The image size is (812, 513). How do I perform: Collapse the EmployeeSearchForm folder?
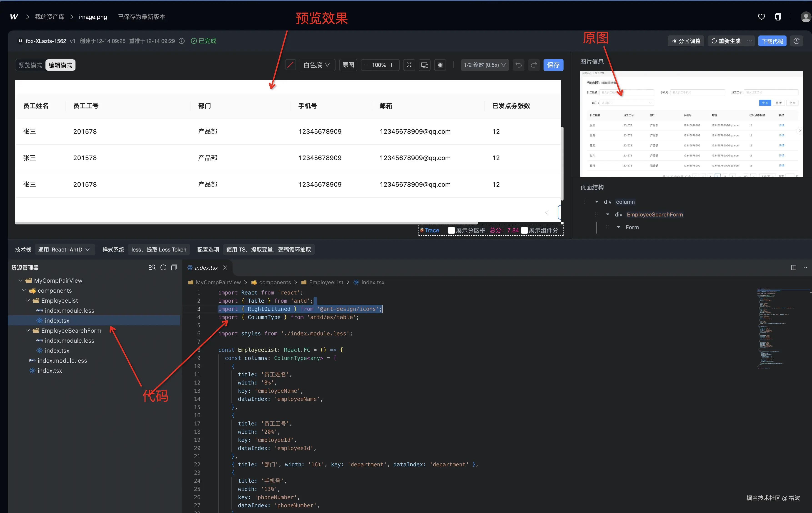tap(28, 331)
